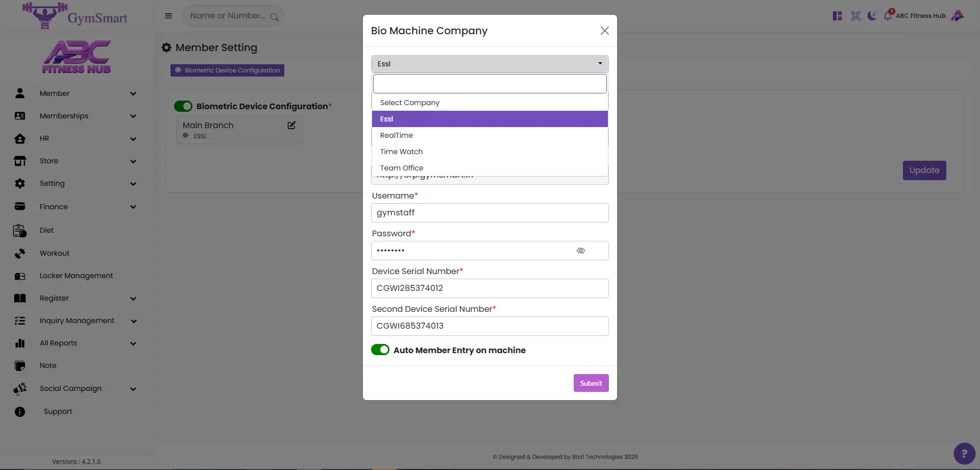This screenshot has height=470, width=980.
Task: Open the Locker Management icon
Action: click(20, 276)
